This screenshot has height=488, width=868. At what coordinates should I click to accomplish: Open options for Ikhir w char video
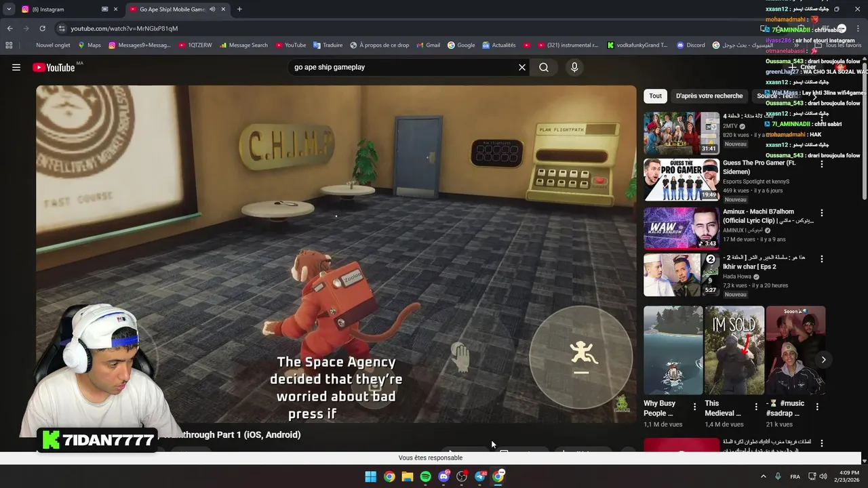822,259
